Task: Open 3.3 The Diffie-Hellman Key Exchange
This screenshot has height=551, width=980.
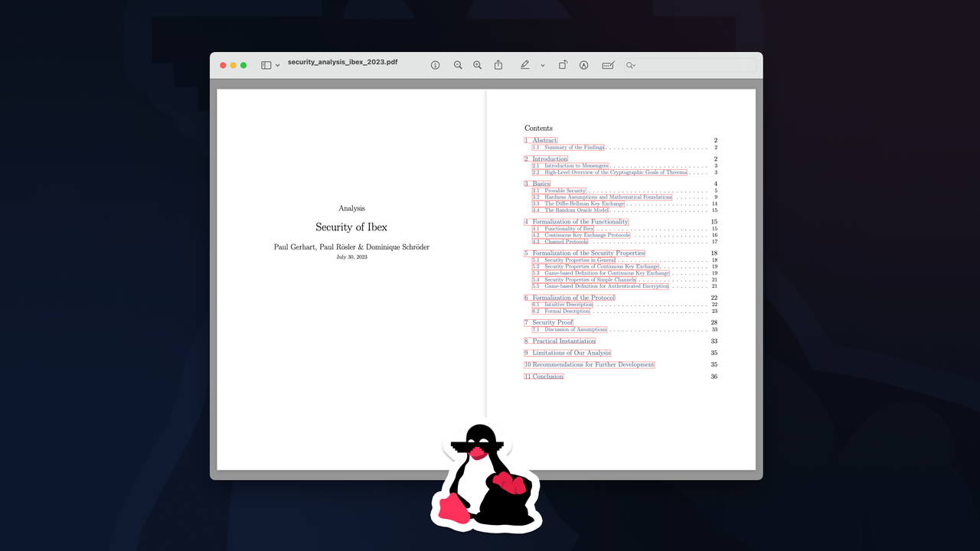Action: tap(579, 204)
